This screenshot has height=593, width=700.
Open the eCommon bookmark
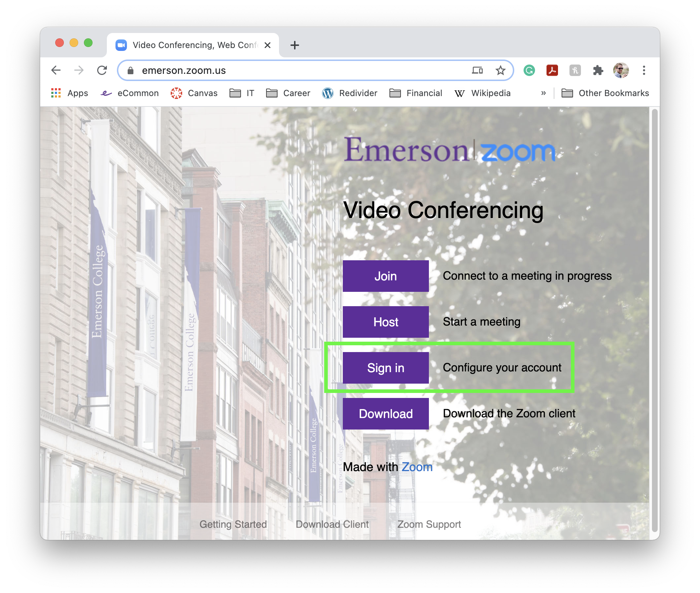point(129,93)
